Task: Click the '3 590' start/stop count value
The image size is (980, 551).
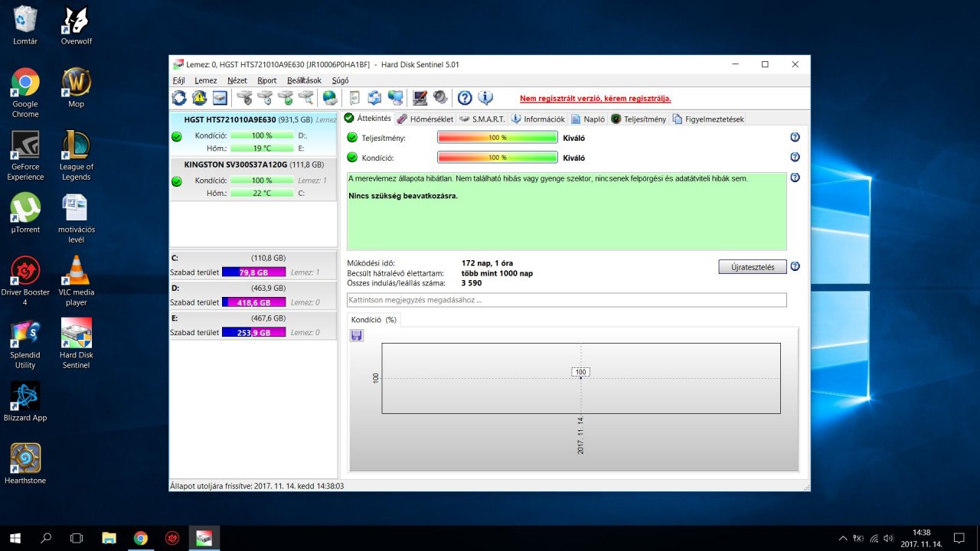Action: point(472,283)
